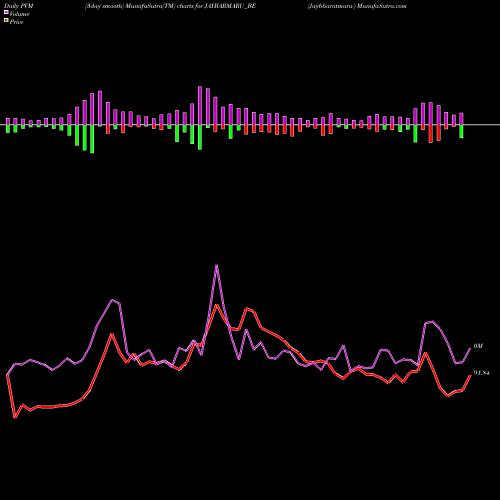The width and height of the screenshot is (500, 500).
Task: Click the 'Daily PVM' title text
Action: pos(19,6)
